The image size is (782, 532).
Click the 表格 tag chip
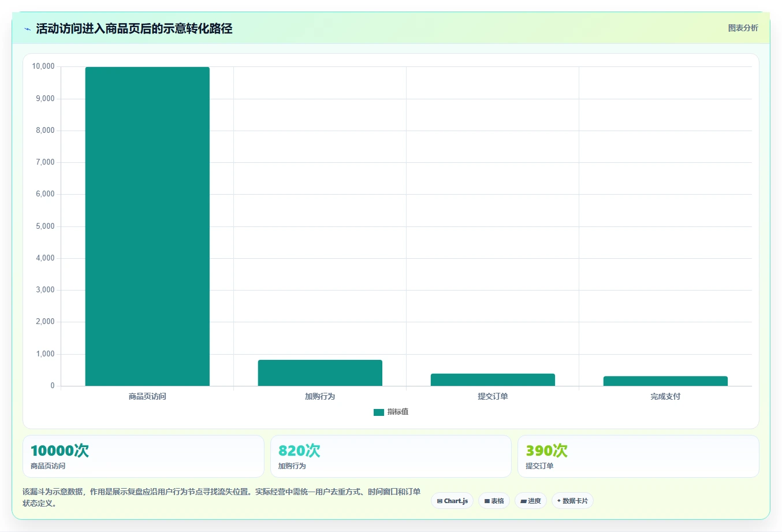tap(494, 501)
